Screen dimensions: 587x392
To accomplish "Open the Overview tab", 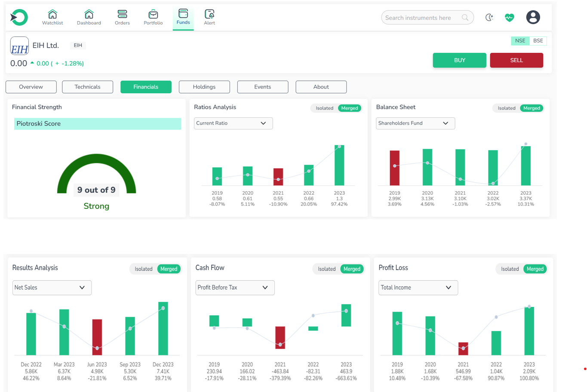I will coord(31,87).
